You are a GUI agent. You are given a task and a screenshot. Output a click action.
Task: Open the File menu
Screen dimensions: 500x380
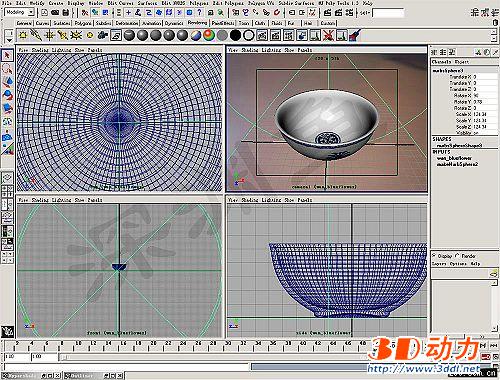[6, 3]
